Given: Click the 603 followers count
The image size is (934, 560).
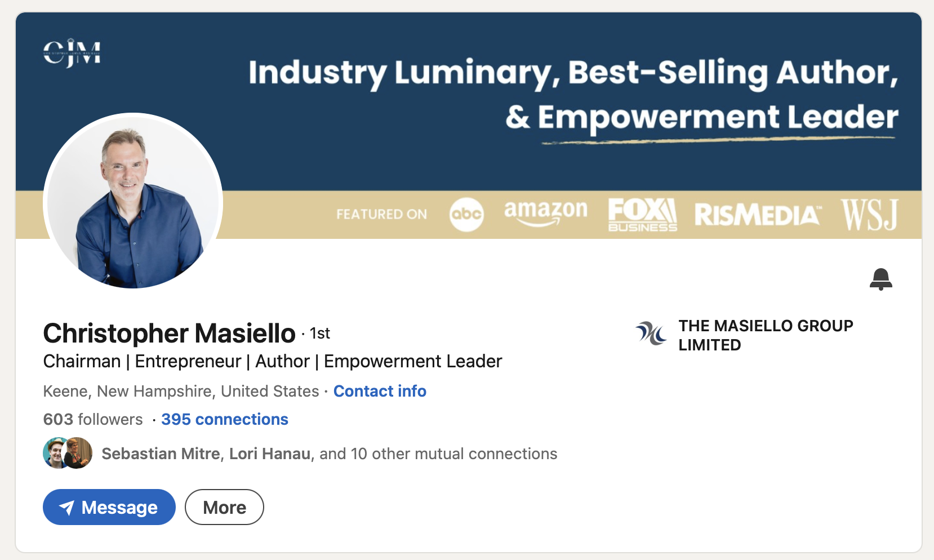Looking at the screenshot, I should coord(93,419).
